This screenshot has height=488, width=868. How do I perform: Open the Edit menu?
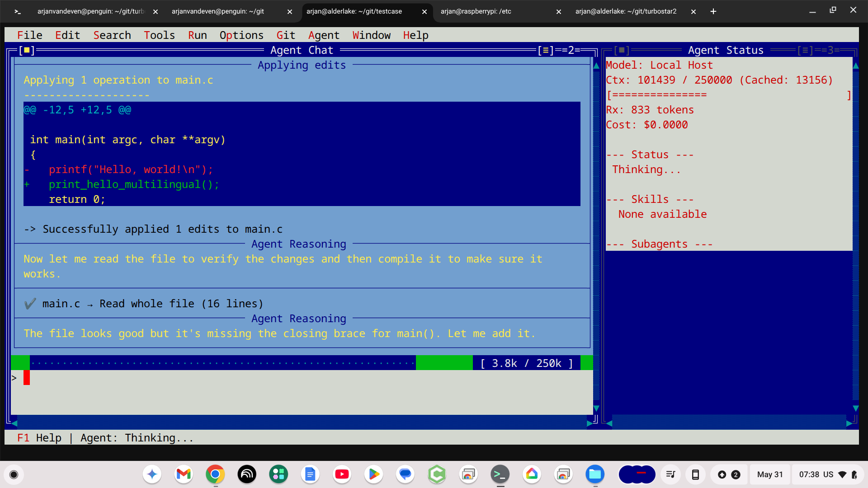67,35
